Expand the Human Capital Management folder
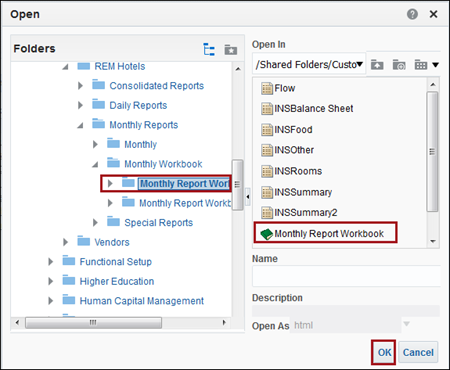The width and height of the screenshot is (450, 370). click(x=50, y=301)
